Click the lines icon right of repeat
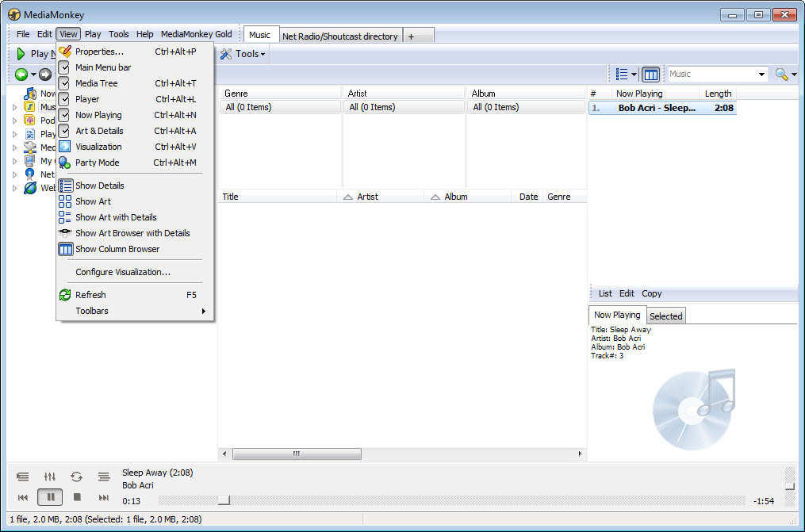Image resolution: width=805 pixels, height=532 pixels. [104, 477]
